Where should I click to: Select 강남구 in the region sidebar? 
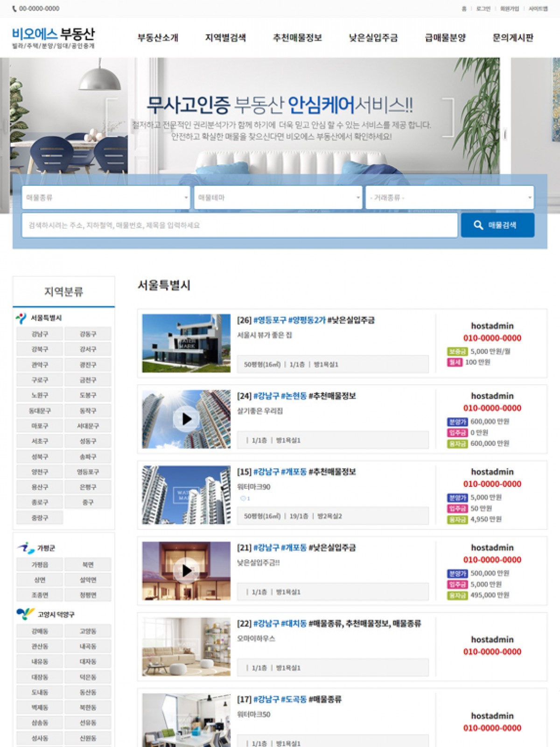point(40,334)
